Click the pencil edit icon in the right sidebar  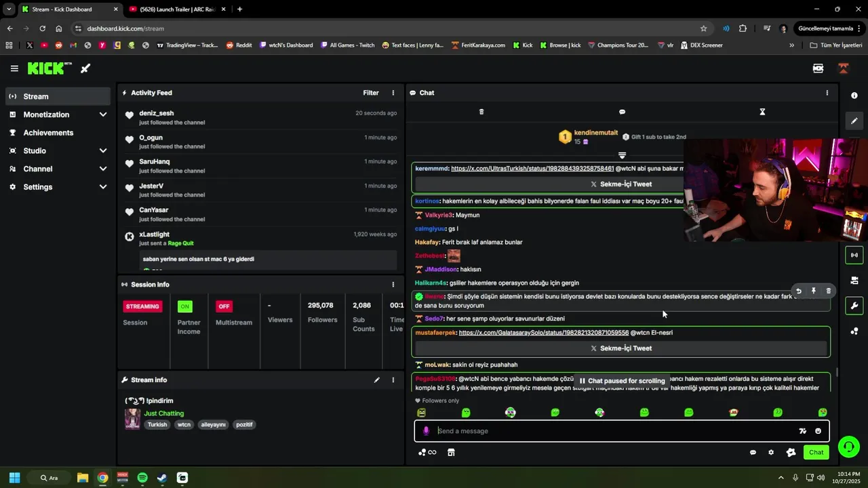[854, 121]
